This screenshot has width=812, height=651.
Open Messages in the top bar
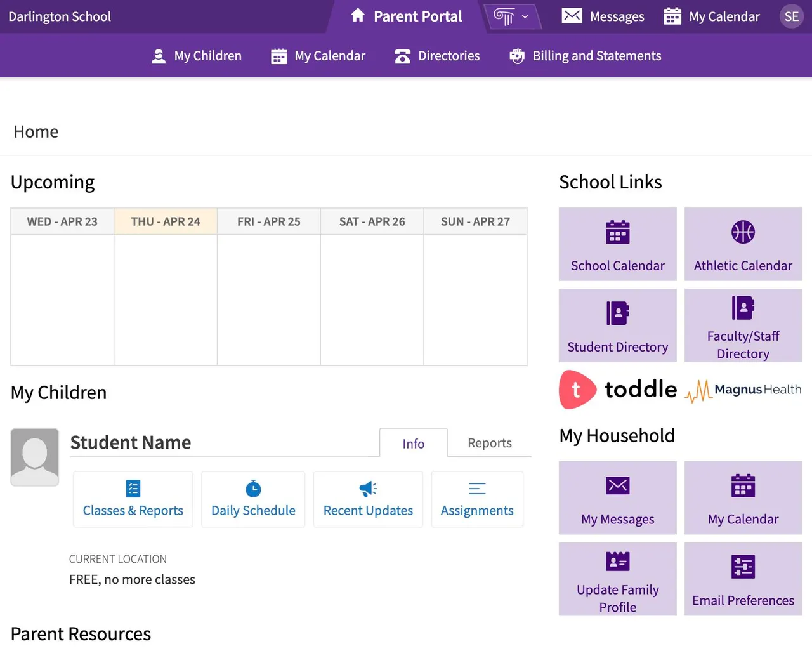coord(603,16)
